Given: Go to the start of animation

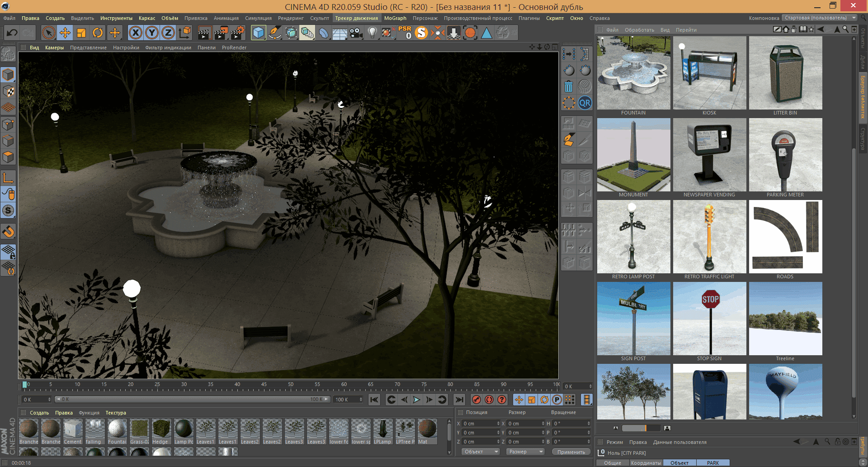Looking at the screenshot, I should pyautogui.click(x=374, y=400).
